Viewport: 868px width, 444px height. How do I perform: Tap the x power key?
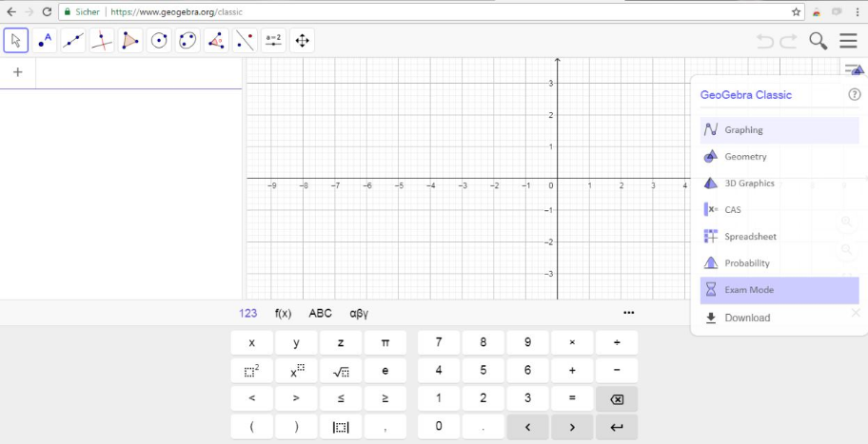(x=296, y=371)
